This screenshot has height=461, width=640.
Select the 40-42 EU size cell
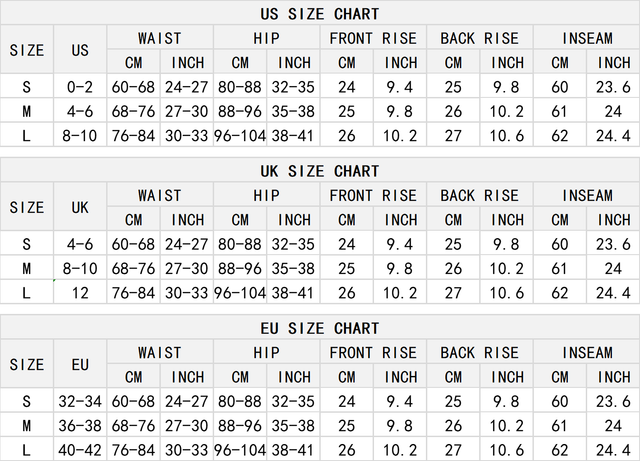[x=80, y=449]
